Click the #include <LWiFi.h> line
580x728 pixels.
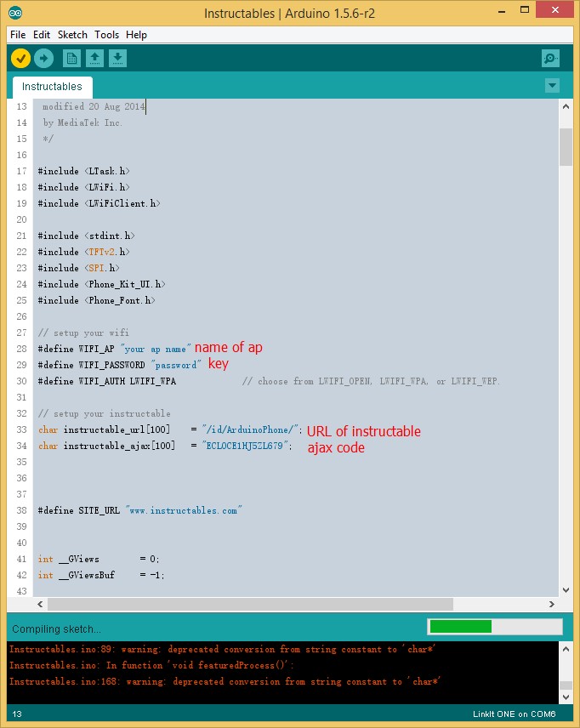pyautogui.click(x=83, y=187)
